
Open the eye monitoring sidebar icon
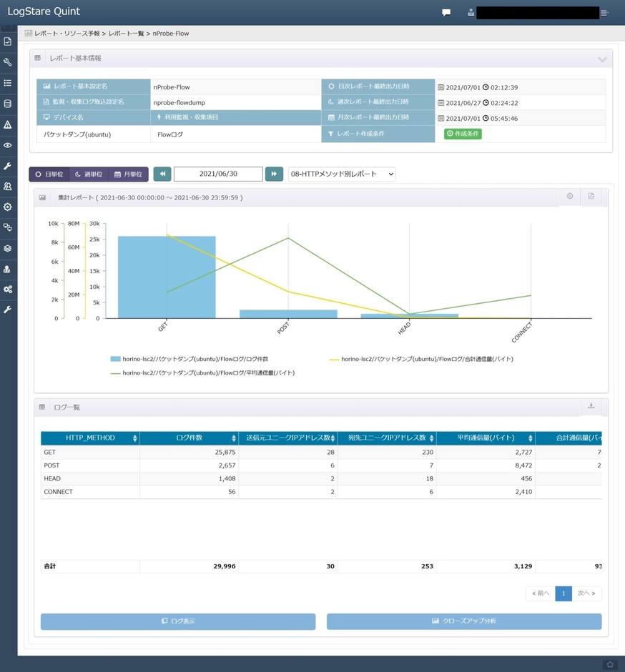(8, 145)
